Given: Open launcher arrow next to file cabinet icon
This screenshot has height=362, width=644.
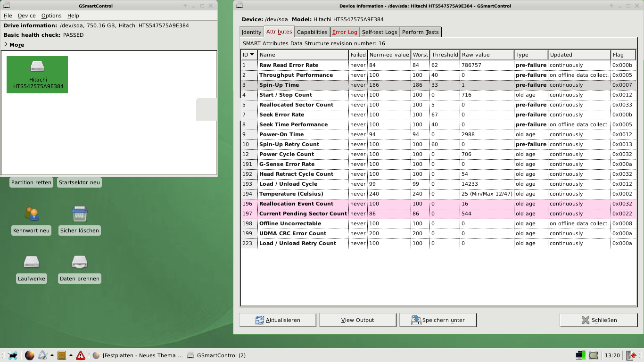Looking at the screenshot, I should [71, 355].
